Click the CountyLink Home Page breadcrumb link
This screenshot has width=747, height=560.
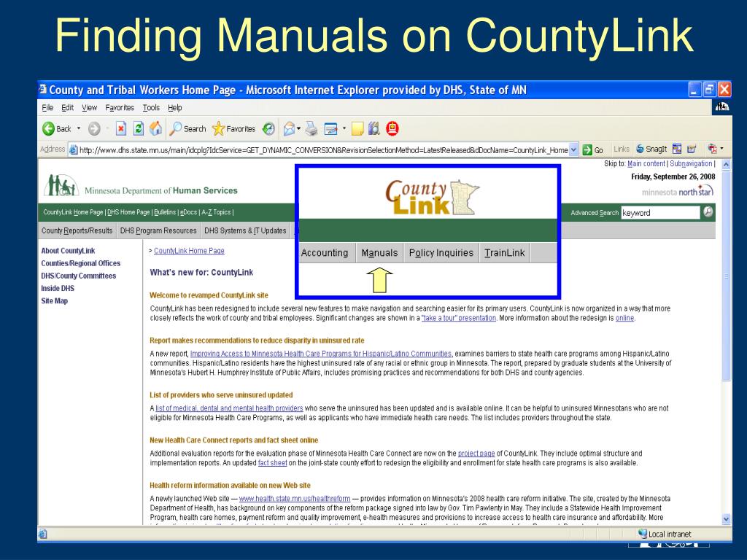pos(189,251)
